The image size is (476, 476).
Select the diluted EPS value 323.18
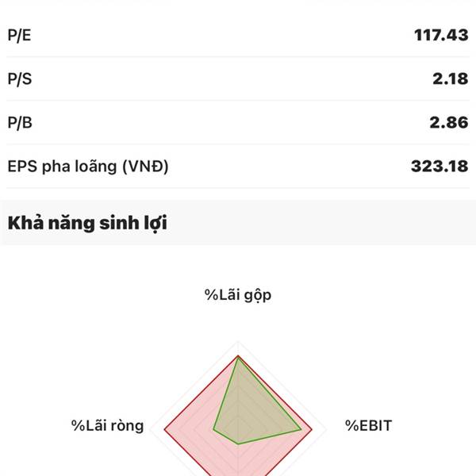click(440, 167)
